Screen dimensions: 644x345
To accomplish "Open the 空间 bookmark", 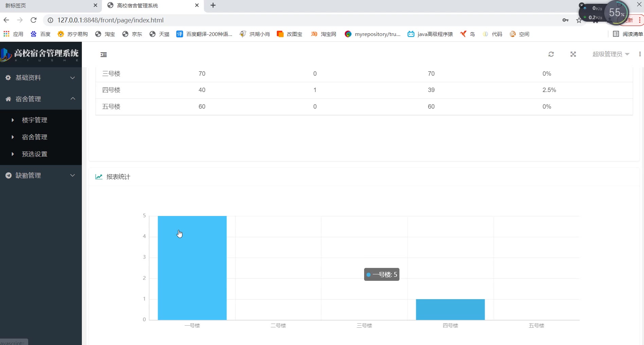I will coord(519,34).
